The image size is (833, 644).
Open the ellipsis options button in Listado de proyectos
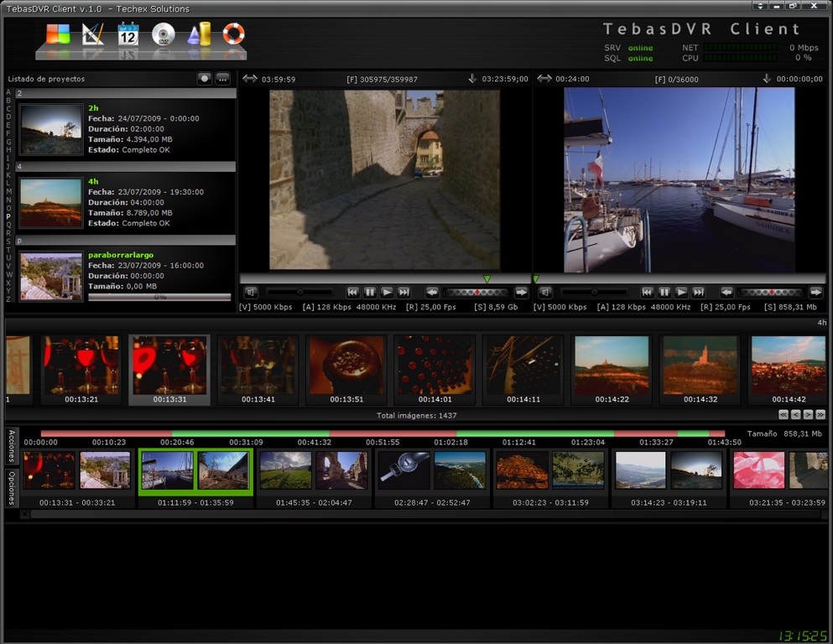click(222, 79)
